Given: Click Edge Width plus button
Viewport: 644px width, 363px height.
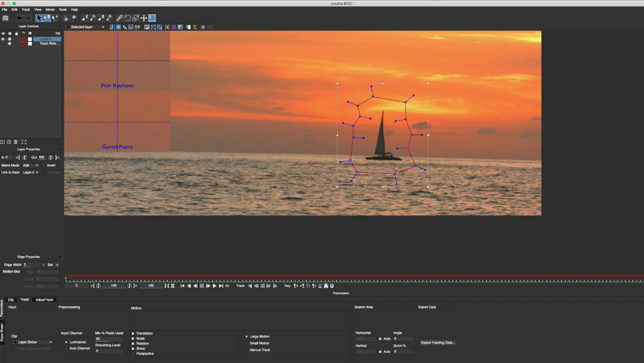Looking at the screenshot, I should [x=57, y=265].
